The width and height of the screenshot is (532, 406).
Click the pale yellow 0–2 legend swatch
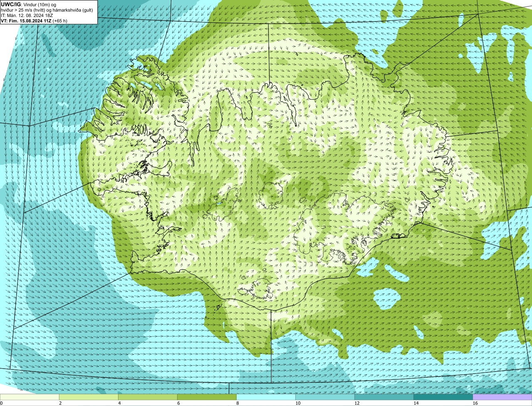pos(30,397)
